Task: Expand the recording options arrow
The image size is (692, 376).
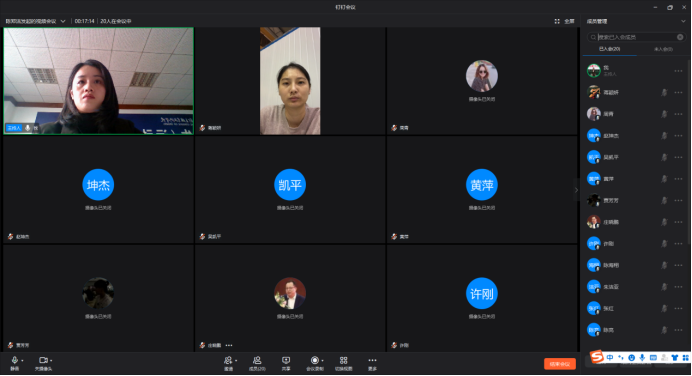Action: 323,361
